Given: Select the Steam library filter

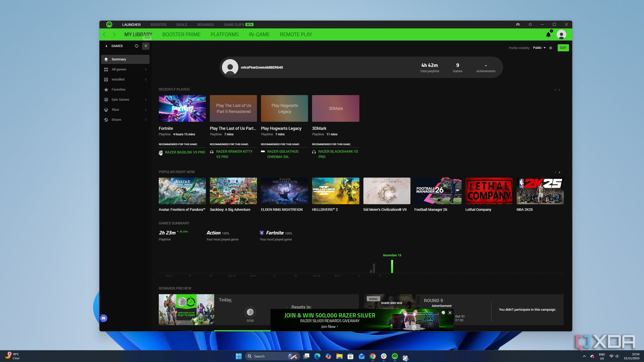Looking at the screenshot, I should [116, 120].
